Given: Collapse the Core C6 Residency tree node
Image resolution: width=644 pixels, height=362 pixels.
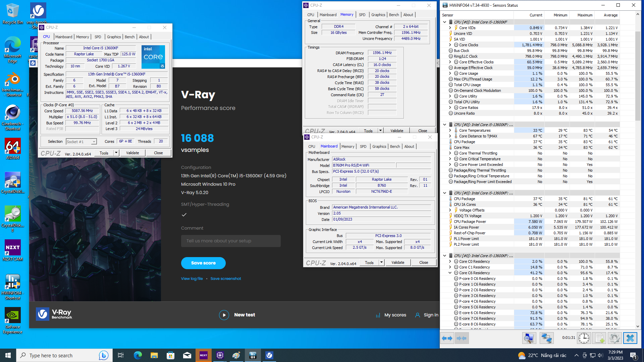Looking at the screenshot, I should (x=450, y=273).
